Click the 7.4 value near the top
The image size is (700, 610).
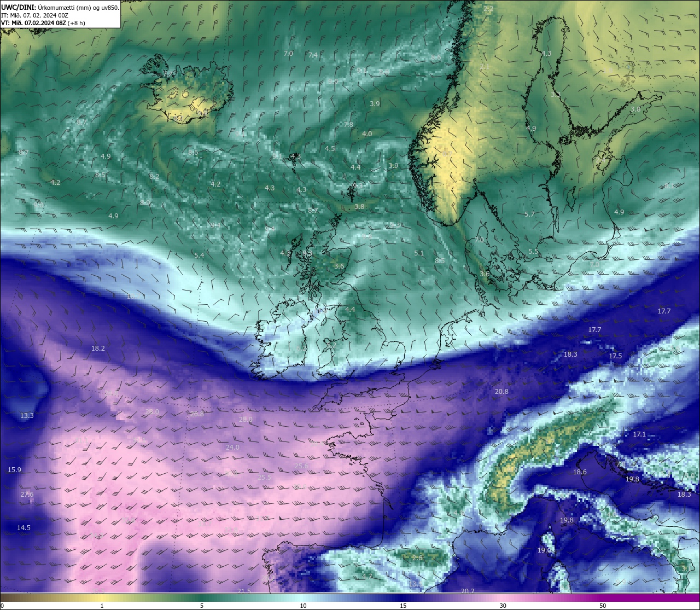(x=313, y=55)
